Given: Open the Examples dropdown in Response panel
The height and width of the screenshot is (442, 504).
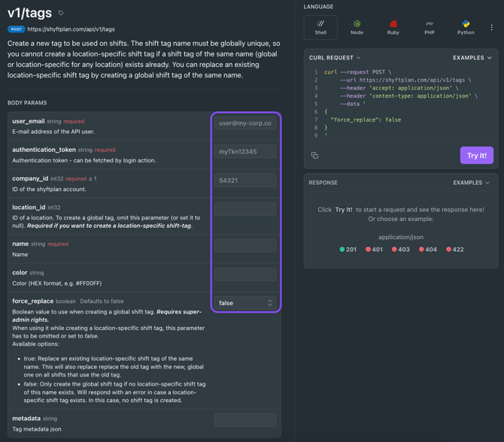Looking at the screenshot, I should click(x=472, y=183).
